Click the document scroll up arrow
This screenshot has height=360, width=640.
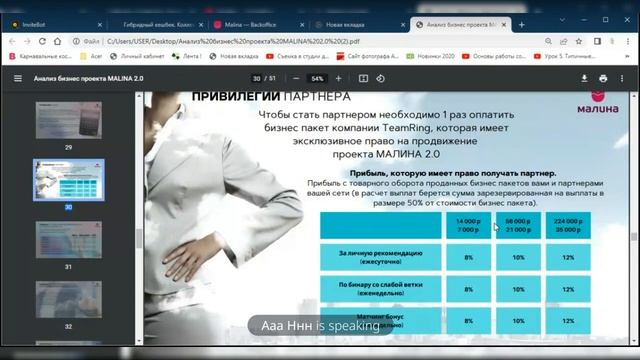point(633,96)
